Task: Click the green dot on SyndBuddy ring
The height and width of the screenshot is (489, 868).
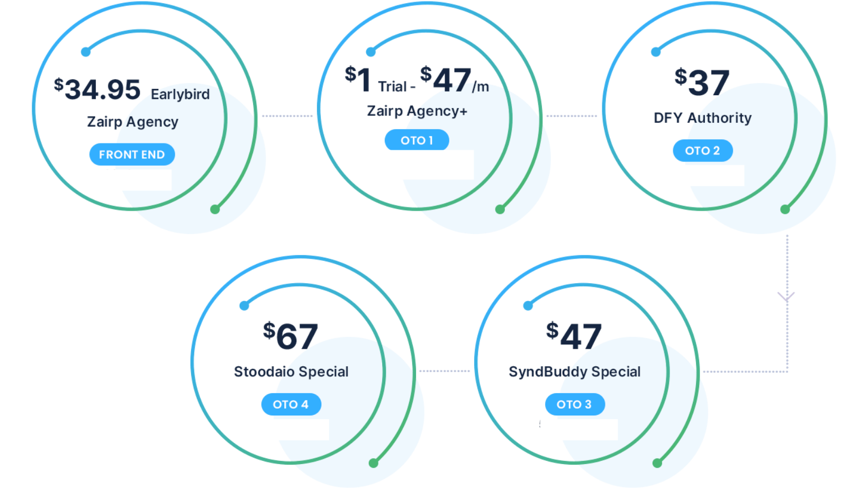Action: (x=657, y=464)
